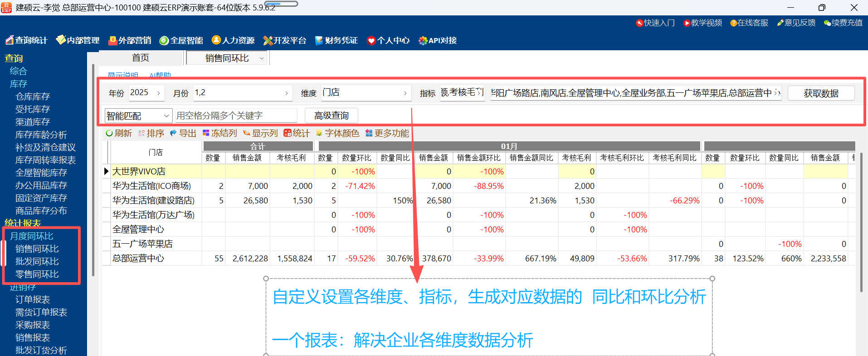
Task: Click the 获取数据 button
Action: pyautogui.click(x=821, y=93)
